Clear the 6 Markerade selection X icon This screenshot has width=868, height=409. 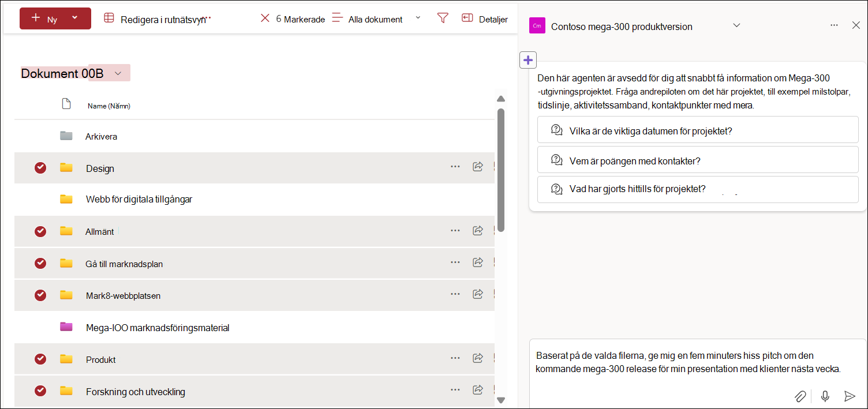(265, 18)
